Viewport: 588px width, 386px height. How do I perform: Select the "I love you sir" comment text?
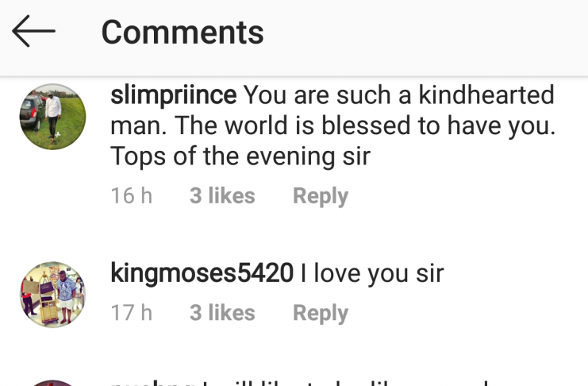click(372, 274)
